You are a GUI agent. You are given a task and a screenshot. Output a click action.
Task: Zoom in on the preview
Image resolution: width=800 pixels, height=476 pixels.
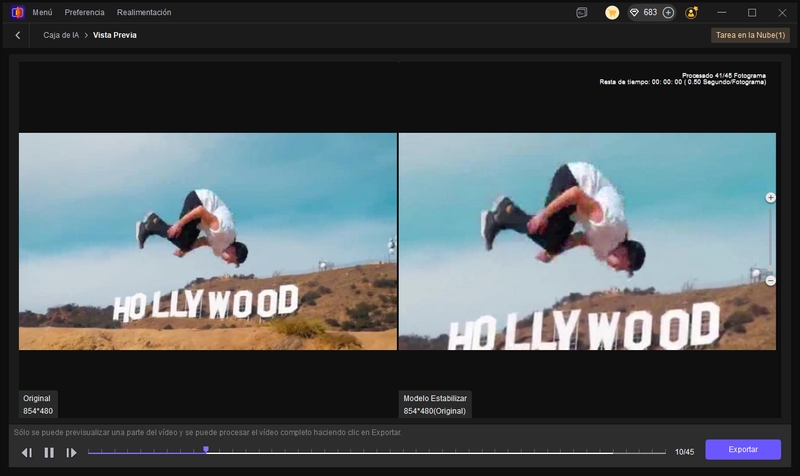[x=770, y=197]
